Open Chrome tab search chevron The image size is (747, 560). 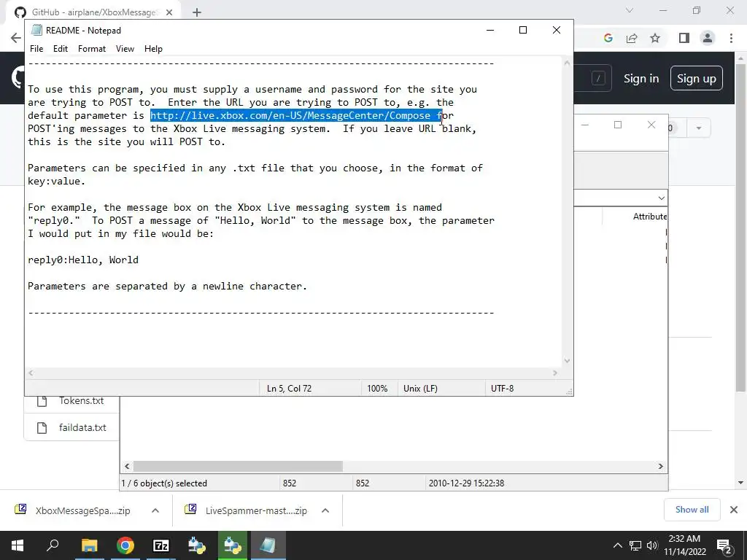click(630, 10)
